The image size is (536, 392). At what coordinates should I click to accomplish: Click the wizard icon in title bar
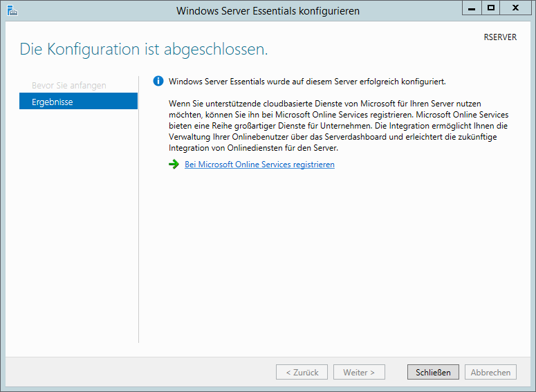[x=12, y=11]
